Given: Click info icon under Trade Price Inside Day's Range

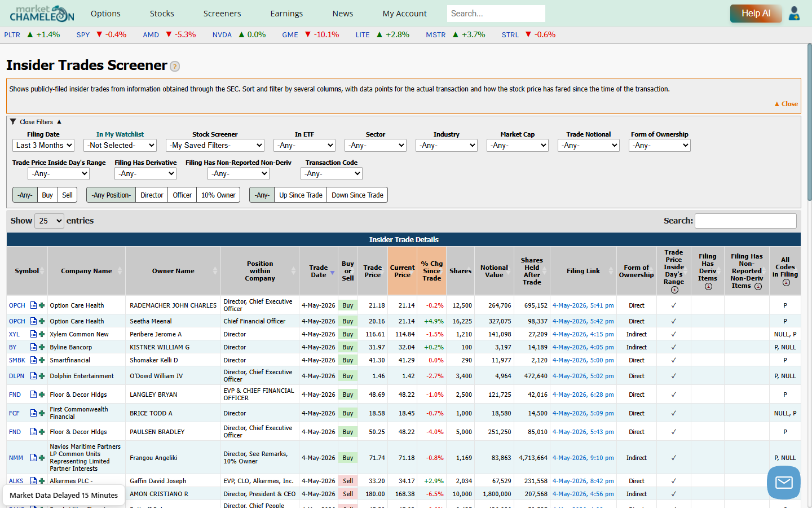Looking at the screenshot, I should 674,290.
